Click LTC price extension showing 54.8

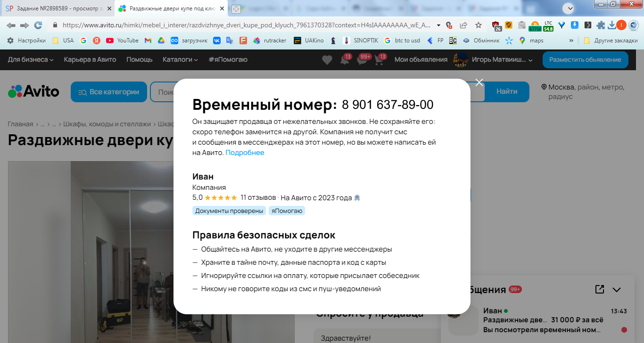click(x=548, y=26)
